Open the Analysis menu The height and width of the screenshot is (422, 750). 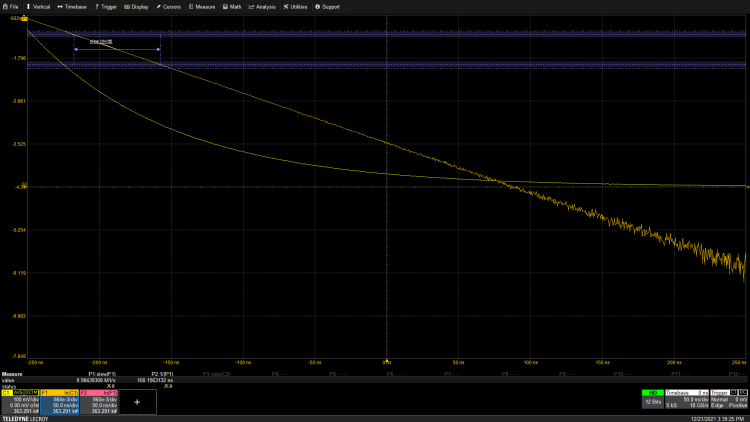pyautogui.click(x=262, y=6)
